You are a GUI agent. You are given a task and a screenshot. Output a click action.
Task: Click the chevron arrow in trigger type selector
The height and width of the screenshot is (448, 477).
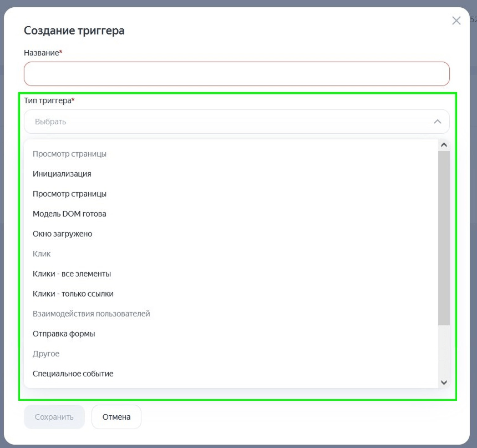(438, 122)
